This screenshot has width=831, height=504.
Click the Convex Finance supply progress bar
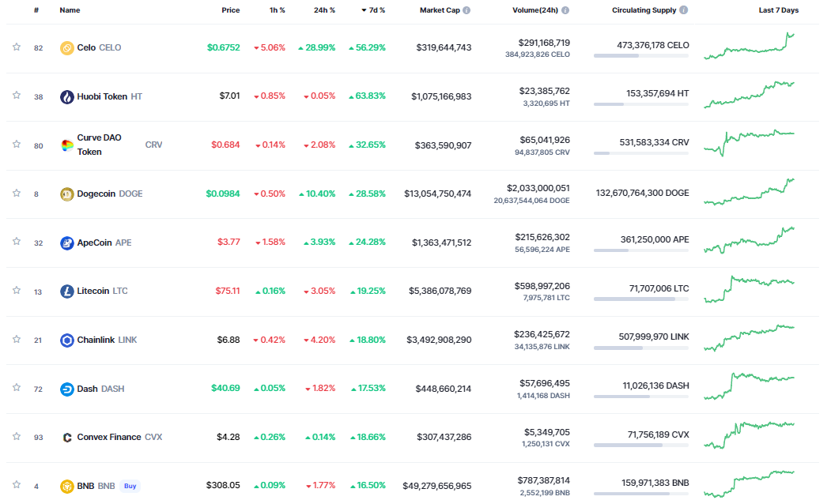pos(641,446)
